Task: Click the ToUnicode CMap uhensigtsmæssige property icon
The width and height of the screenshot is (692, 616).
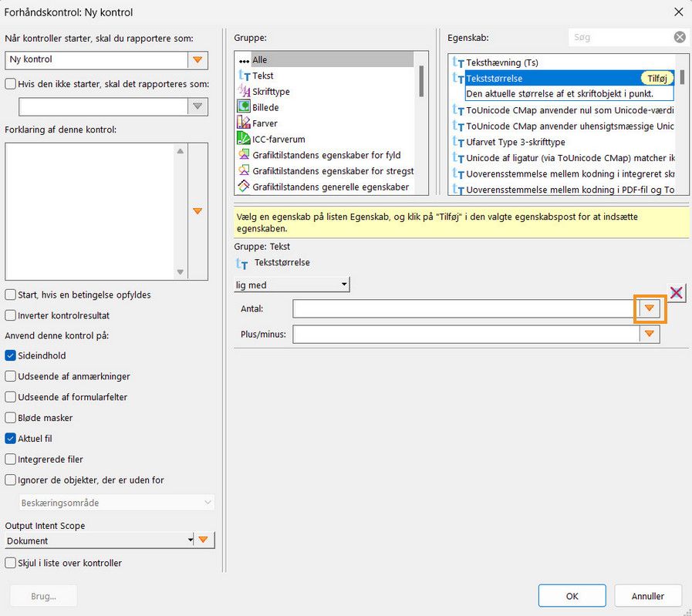Action: coord(458,126)
